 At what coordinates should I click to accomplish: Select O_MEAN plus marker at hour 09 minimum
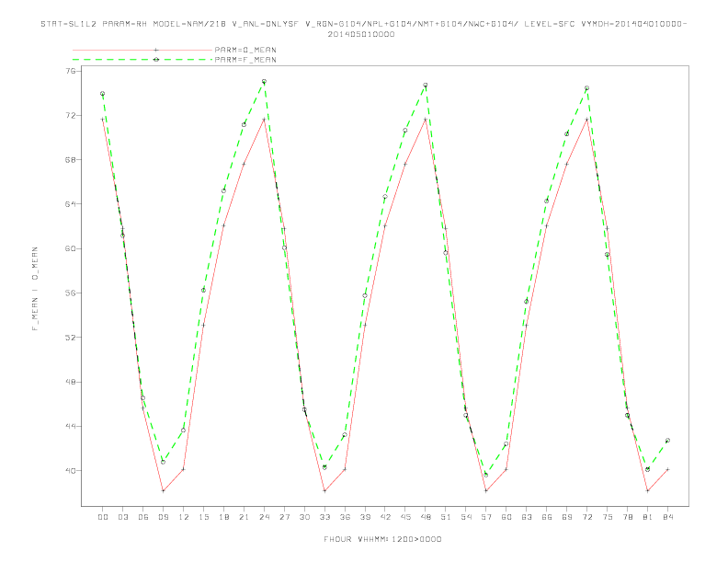(x=163, y=490)
